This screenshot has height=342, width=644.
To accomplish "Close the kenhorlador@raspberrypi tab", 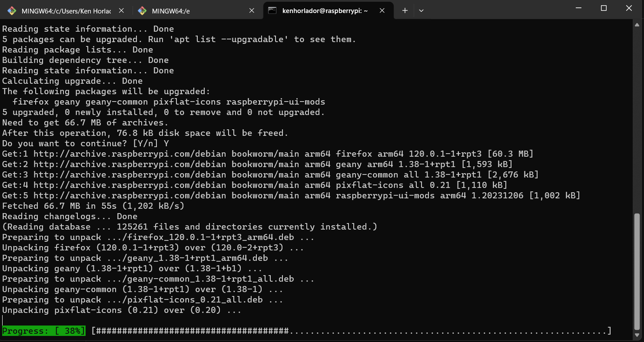I will point(382,11).
